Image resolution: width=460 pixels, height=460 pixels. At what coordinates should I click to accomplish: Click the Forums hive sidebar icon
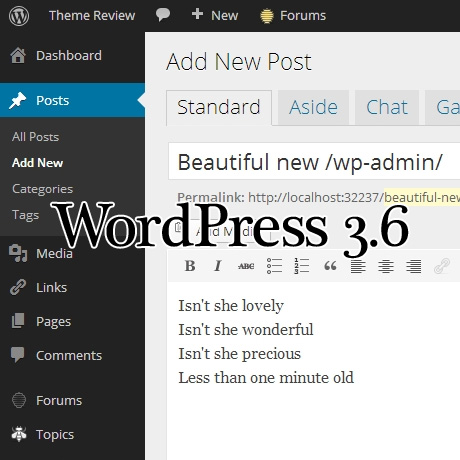click(x=19, y=400)
